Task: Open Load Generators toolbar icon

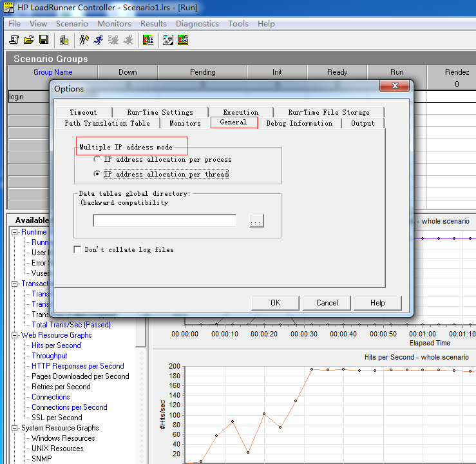Action: (64, 40)
